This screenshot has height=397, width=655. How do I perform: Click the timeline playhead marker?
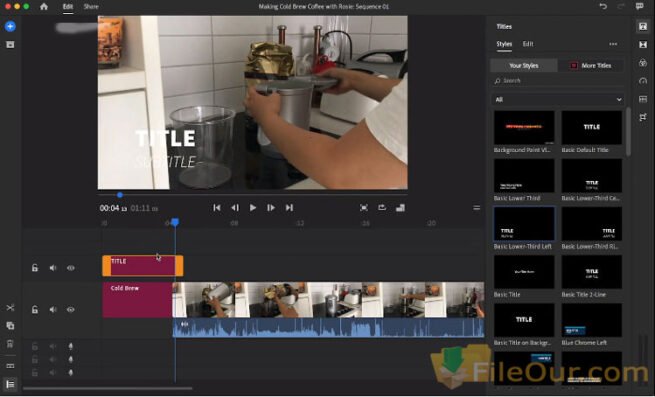pyautogui.click(x=175, y=222)
